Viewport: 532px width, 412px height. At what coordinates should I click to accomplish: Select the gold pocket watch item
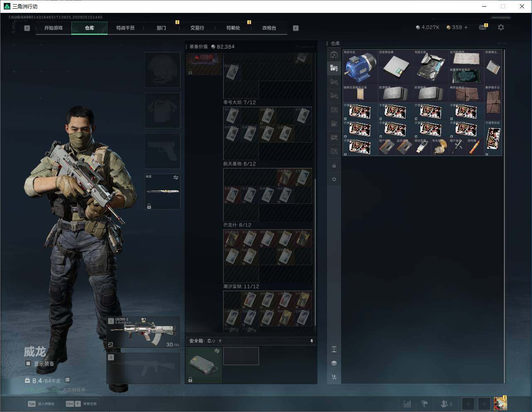coord(440,147)
